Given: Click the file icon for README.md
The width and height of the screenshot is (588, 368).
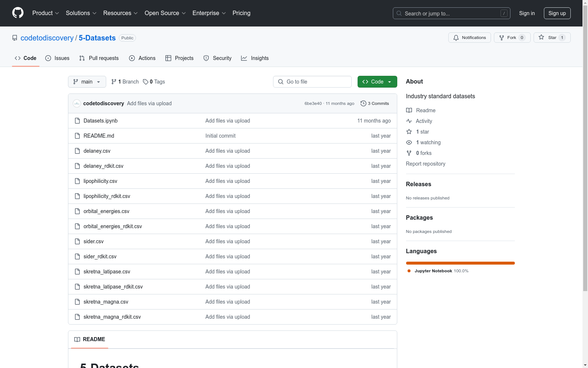Looking at the screenshot, I should click(x=77, y=136).
